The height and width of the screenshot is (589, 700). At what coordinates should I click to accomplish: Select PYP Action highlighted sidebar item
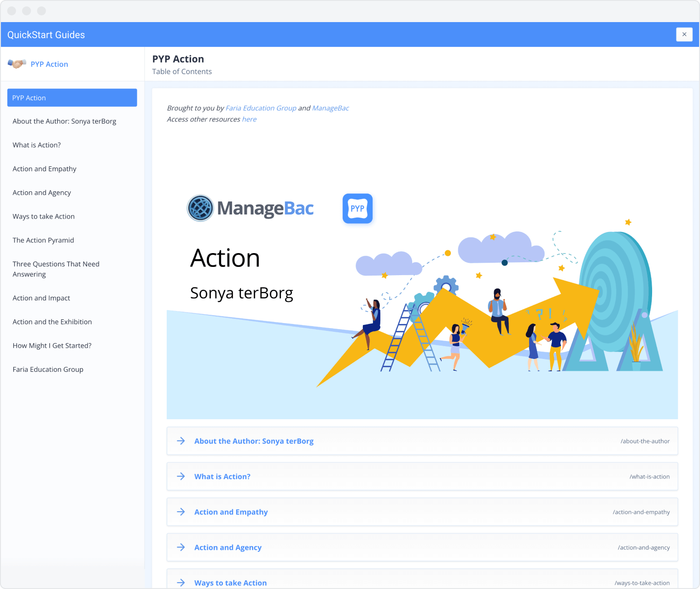pos(72,98)
